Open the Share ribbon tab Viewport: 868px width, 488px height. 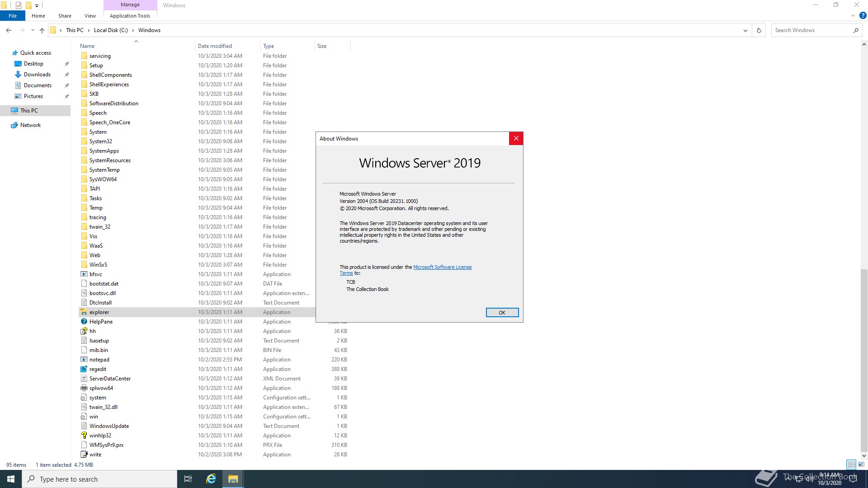point(65,16)
